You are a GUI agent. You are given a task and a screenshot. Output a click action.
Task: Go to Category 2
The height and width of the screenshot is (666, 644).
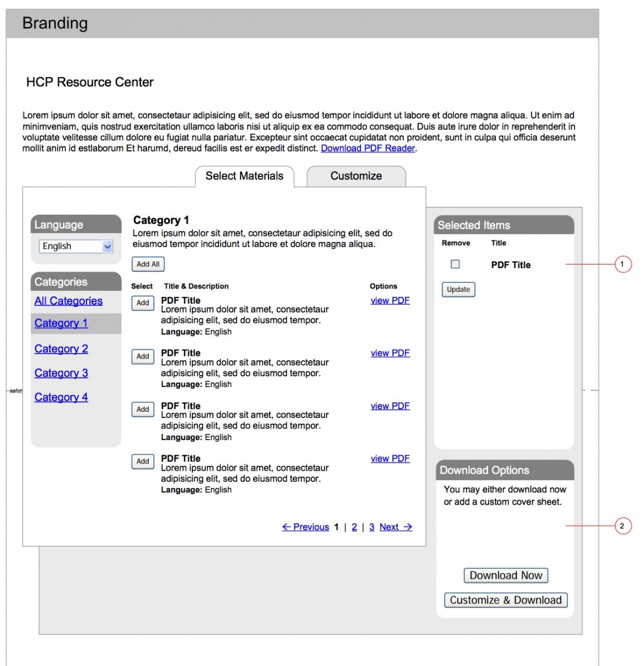61,349
